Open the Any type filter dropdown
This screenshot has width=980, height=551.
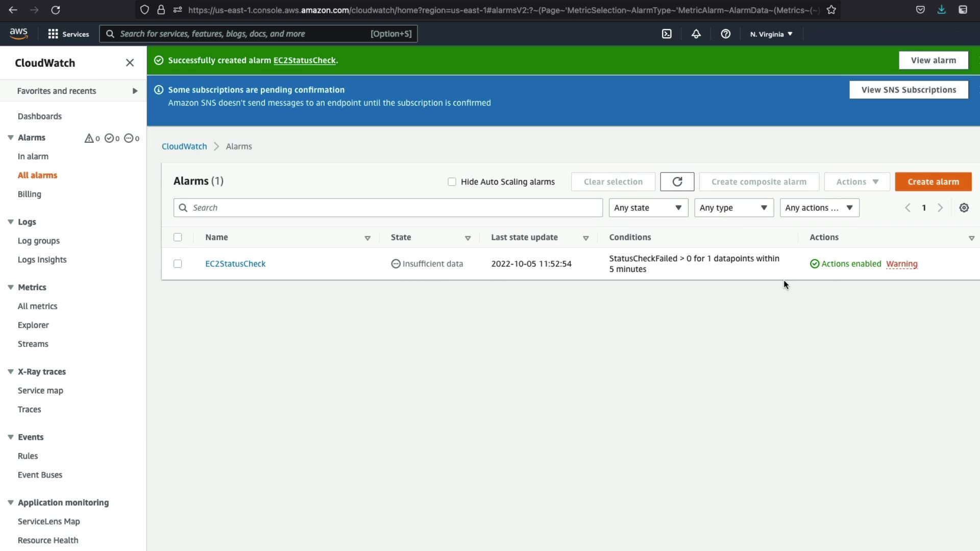click(x=733, y=208)
